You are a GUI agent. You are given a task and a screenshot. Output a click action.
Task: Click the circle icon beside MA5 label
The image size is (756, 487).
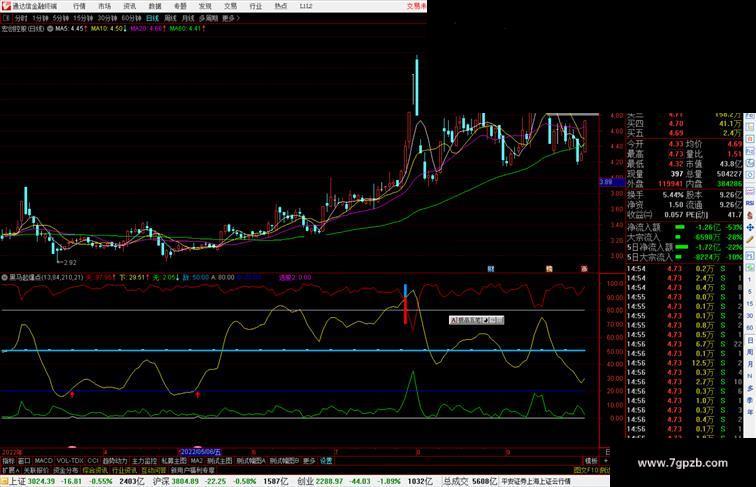50,29
